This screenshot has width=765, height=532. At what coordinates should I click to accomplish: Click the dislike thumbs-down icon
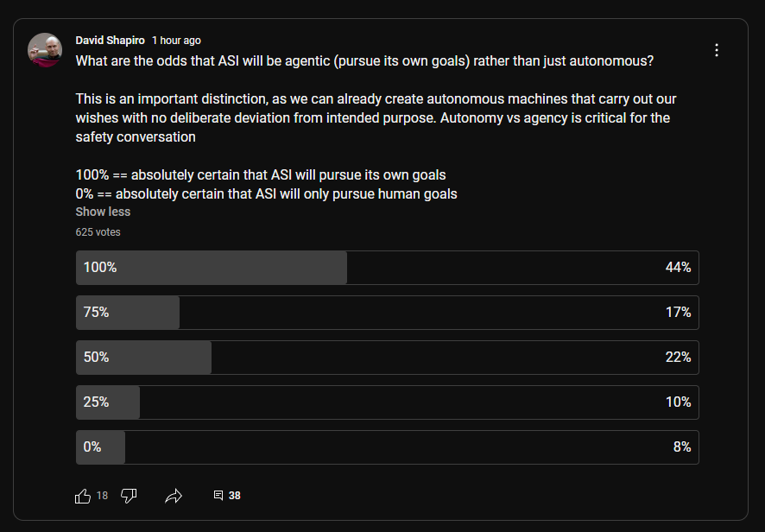129,495
